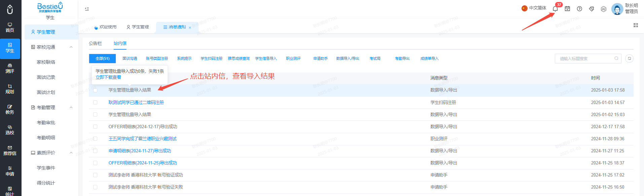Viewport: 644px width, 196px height.
Task: Click the refresh icon beside search box
Action: pyautogui.click(x=629, y=58)
